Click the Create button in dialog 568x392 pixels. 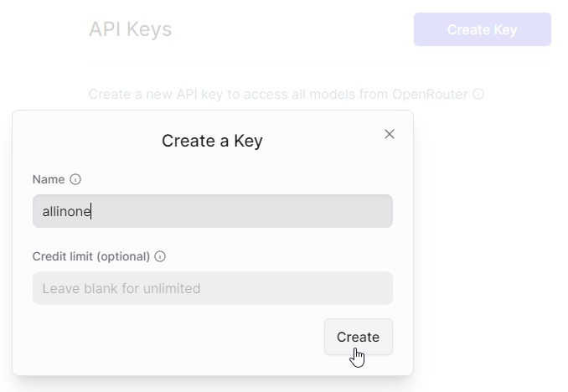click(358, 337)
